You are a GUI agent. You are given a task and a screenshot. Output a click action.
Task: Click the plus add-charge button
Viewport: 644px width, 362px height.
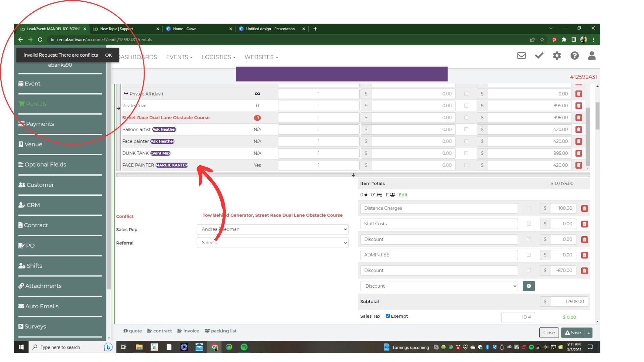(x=529, y=286)
